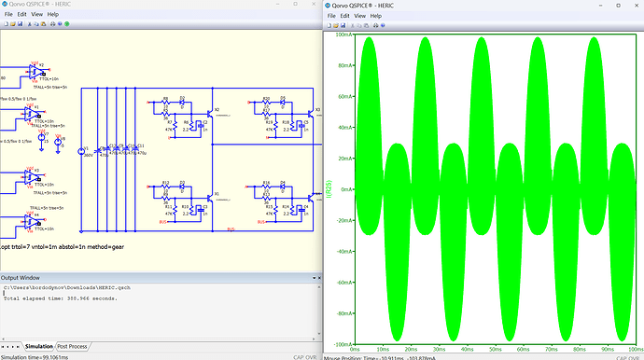
Task: Open the File menu in waveform window
Action: point(331,16)
